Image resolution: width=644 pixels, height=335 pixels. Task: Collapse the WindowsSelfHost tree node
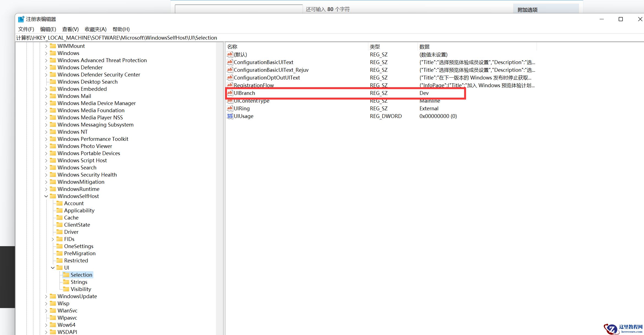pyautogui.click(x=46, y=196)
